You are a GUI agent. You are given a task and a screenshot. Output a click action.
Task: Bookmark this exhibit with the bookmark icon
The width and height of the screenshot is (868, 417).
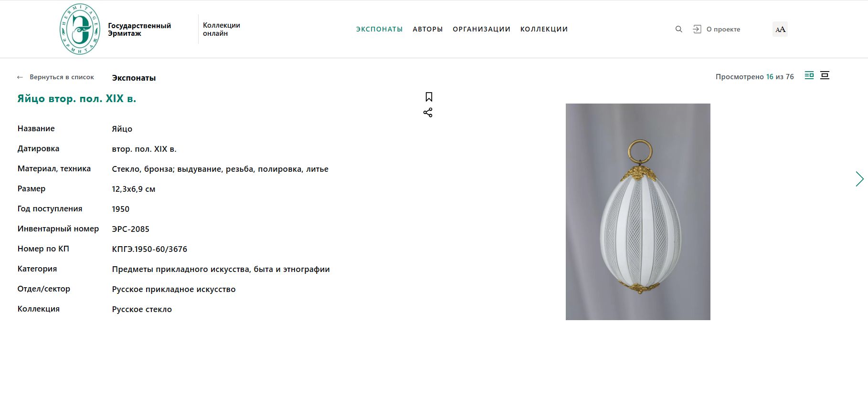(x=429, y=97)
